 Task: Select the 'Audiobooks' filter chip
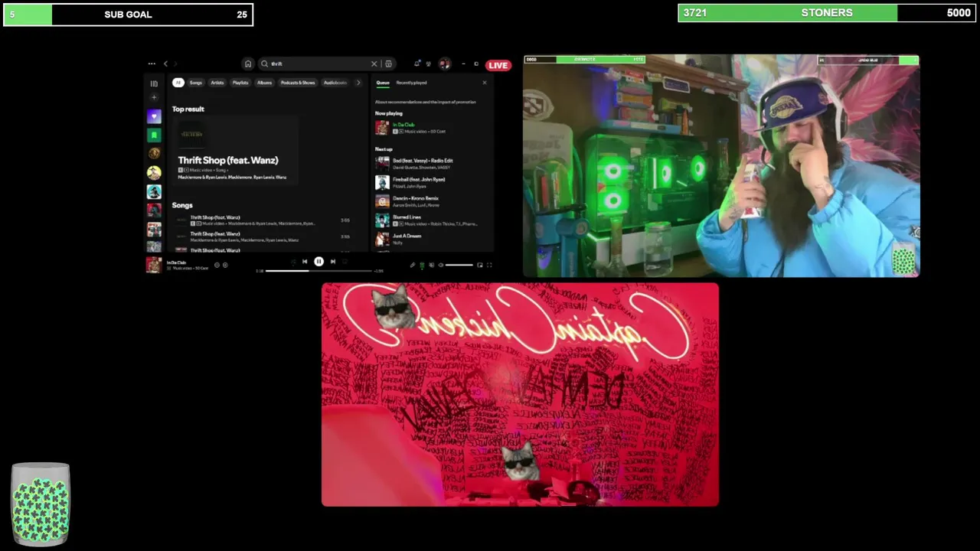click(x=335, y=83)
